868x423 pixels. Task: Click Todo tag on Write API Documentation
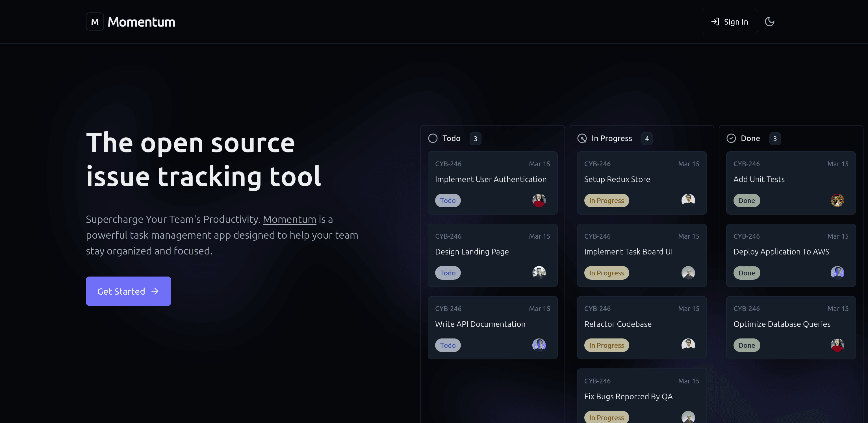click(x=448, y=345)
